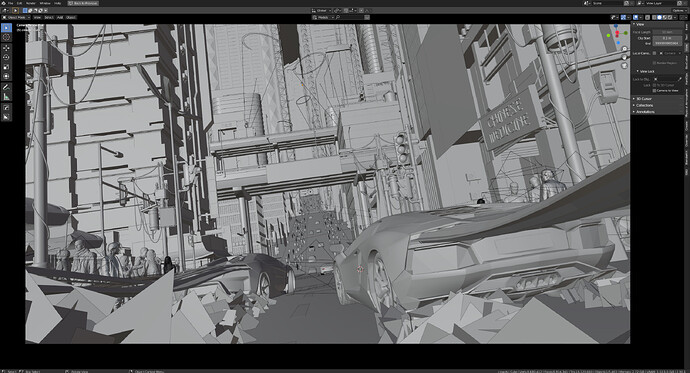Click the Clip Start value field
The height and width of the screenshot is (373, 690).
[667, 38]
